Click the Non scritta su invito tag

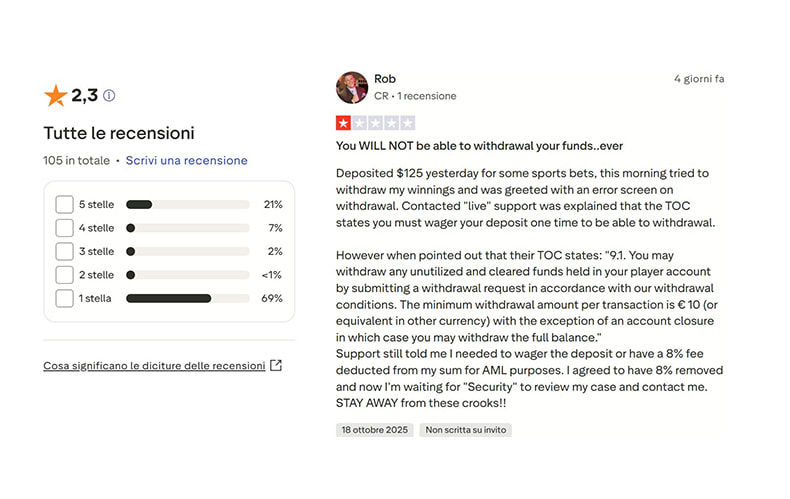465,430
